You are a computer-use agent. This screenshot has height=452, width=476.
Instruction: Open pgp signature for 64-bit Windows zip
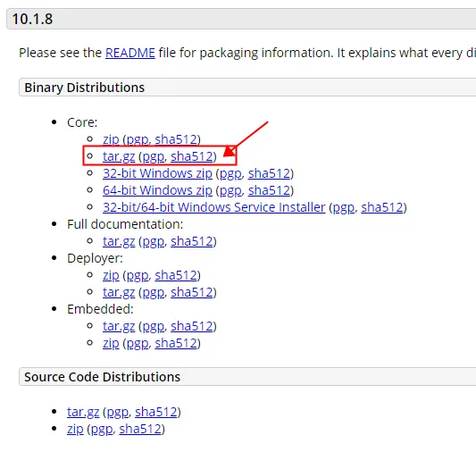pos(230,190)
